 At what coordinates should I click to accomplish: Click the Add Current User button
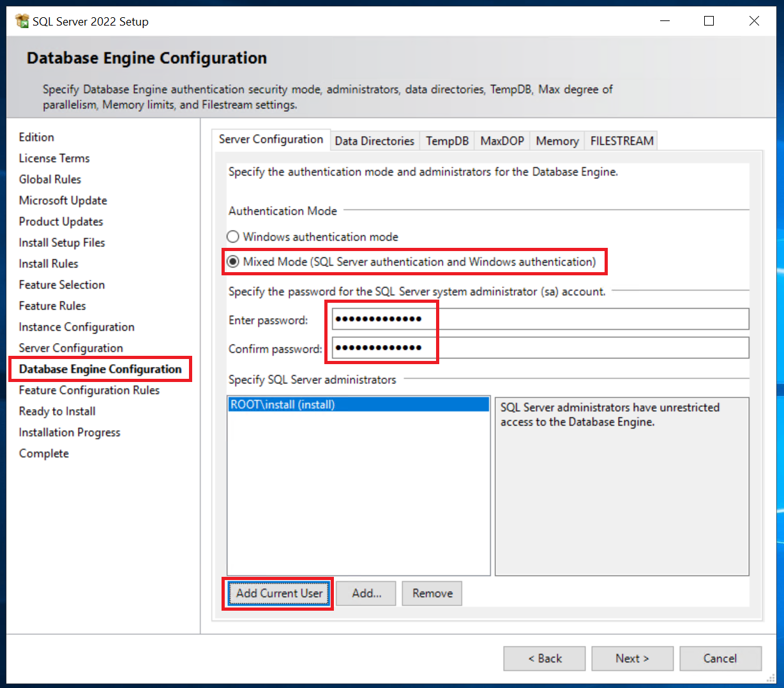point(279,593)
